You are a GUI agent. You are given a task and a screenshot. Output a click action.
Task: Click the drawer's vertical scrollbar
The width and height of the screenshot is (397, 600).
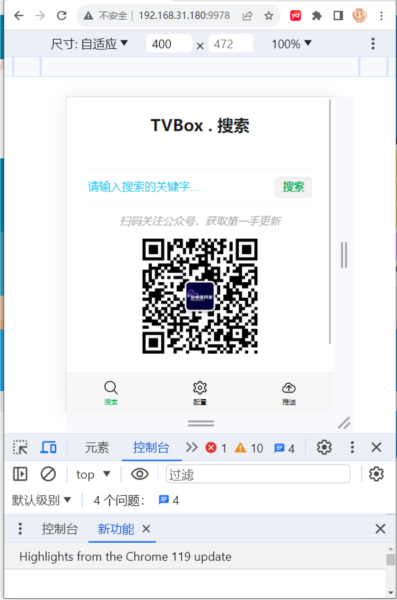(x=390, y=570)
